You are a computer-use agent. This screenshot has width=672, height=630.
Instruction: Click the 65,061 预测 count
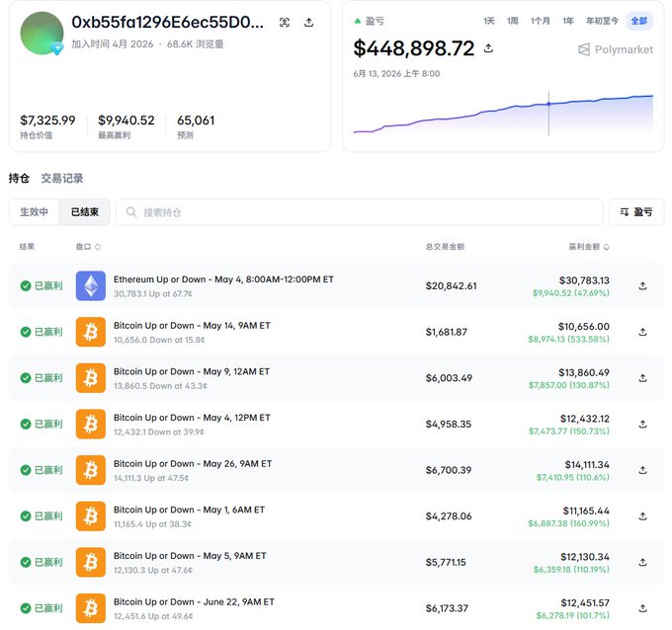(x=196, y=120)
